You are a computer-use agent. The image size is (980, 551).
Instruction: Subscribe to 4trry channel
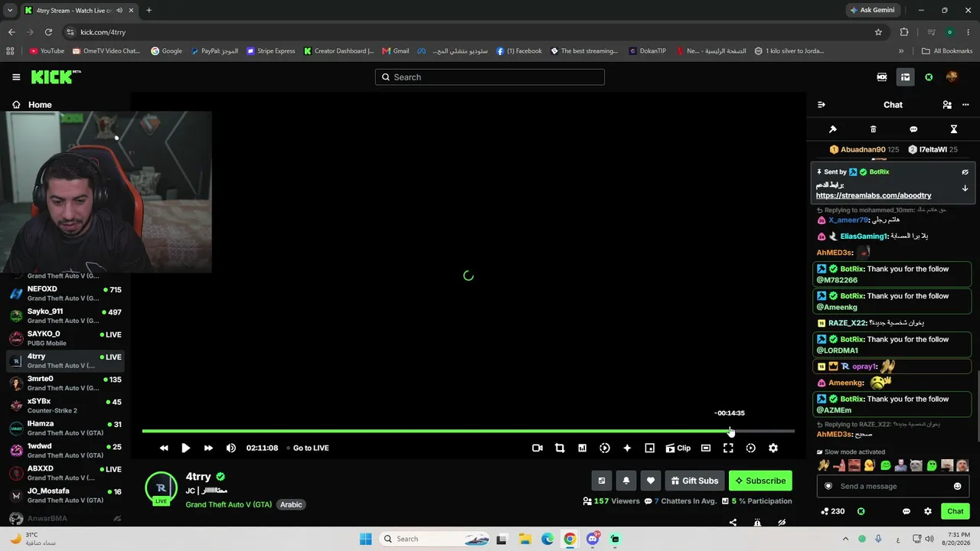pyautogui.click(x=760, y=481)
